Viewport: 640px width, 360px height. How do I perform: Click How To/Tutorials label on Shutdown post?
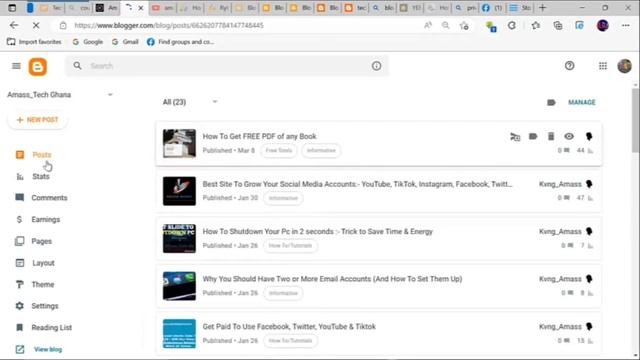pos(290,245)
